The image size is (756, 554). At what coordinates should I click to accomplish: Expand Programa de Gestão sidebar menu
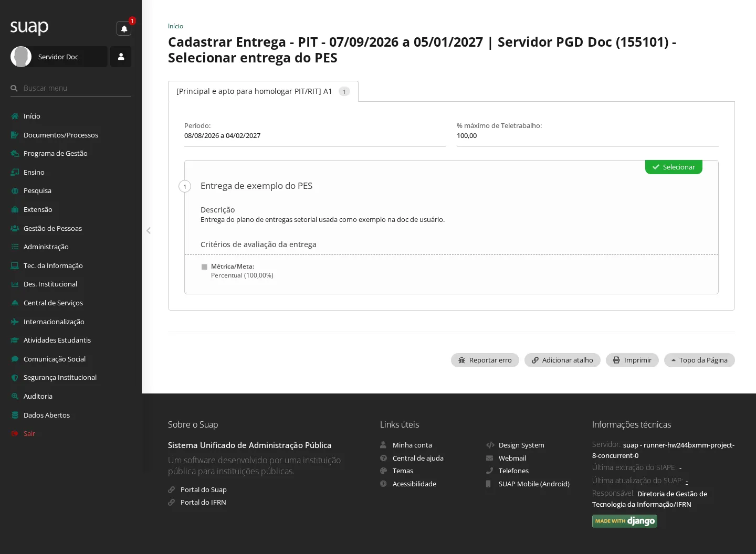click(56, 153)
